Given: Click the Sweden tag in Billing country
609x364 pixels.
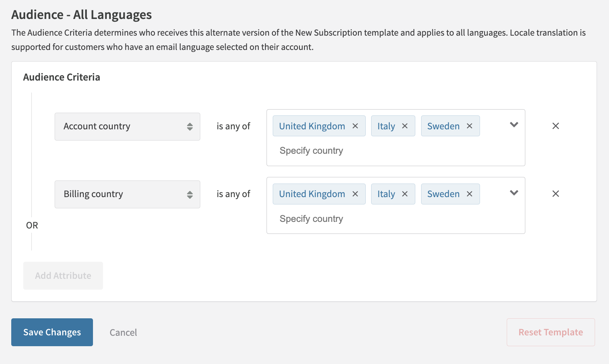Looking at the screenshot, I should tap(443, 194).
